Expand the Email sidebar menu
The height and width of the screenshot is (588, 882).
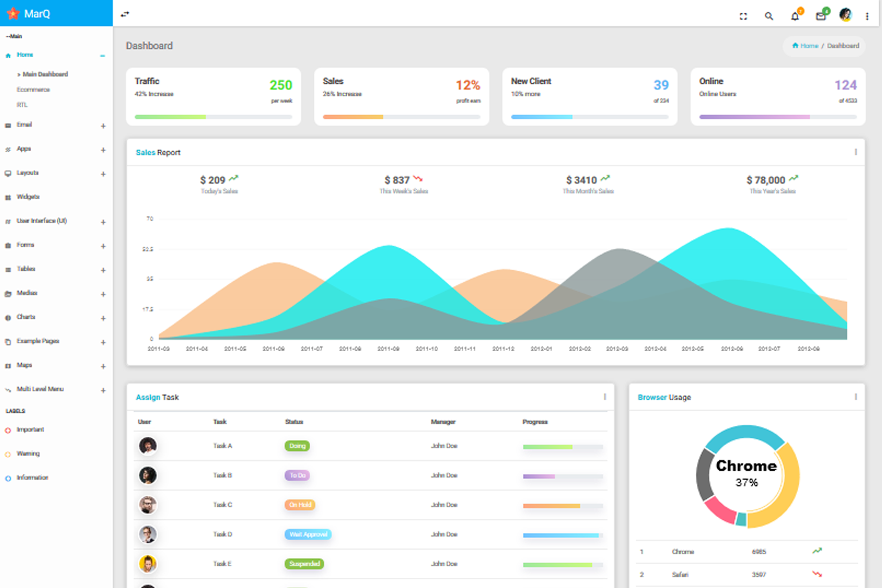click(103, 126)
